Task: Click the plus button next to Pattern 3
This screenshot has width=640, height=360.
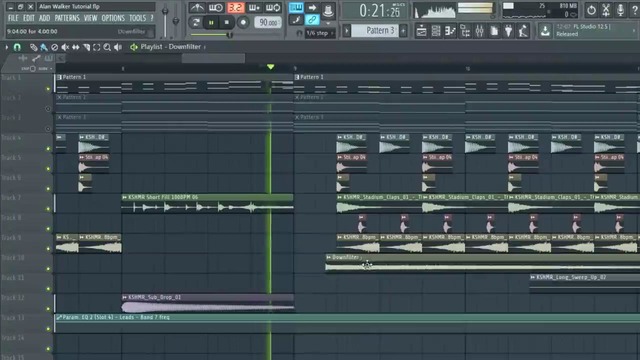Action: point(403,31)
